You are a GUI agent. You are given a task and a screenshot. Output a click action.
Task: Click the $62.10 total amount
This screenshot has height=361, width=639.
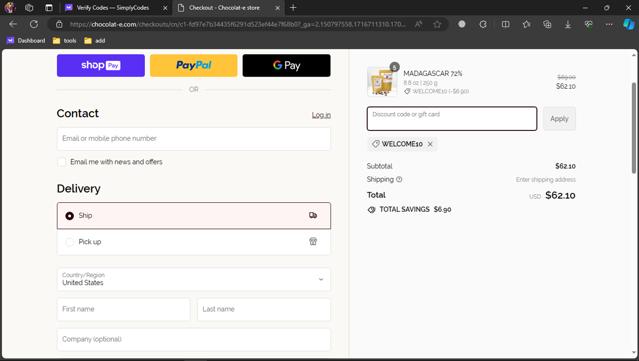click(560, 196)
